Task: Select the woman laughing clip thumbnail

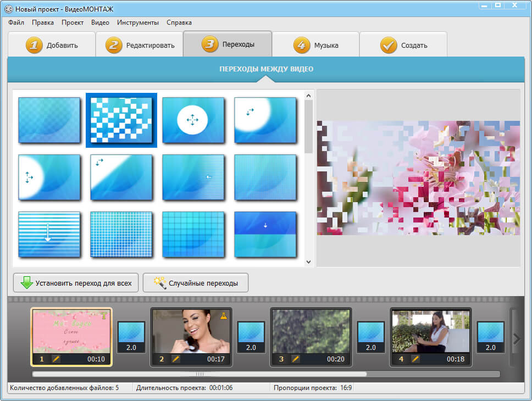Action: click(x=191, y=331)
